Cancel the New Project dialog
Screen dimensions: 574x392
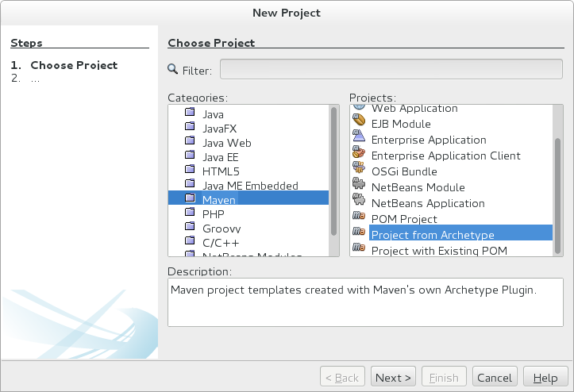point(494,378)
